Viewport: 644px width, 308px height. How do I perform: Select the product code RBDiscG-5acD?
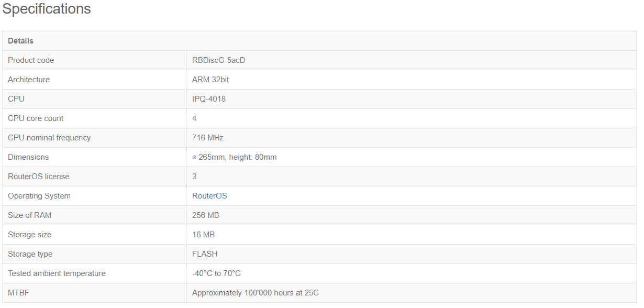pyautogui.click(x=218, y=60)
